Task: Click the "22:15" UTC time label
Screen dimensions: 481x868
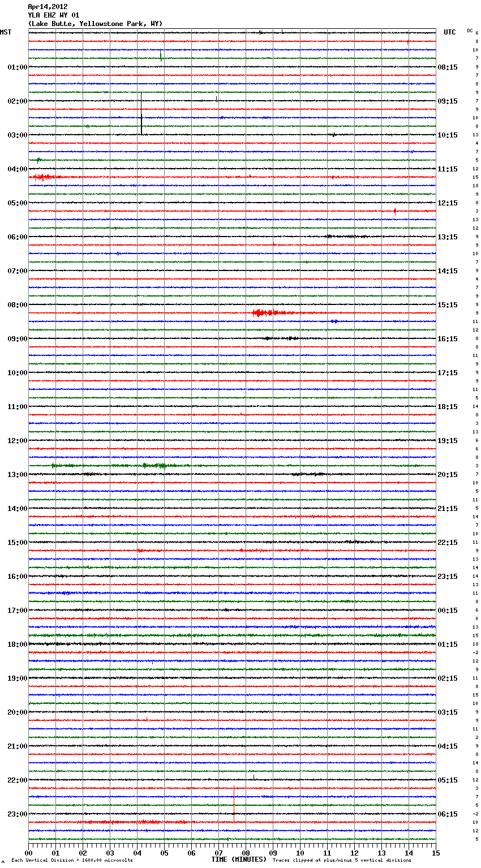Action: click(x=448, y=543)
